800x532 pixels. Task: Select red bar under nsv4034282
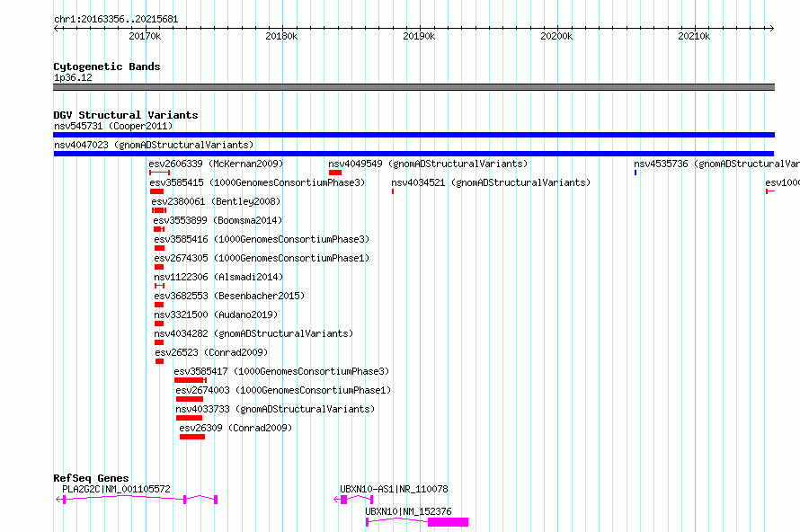click(159, 342)
